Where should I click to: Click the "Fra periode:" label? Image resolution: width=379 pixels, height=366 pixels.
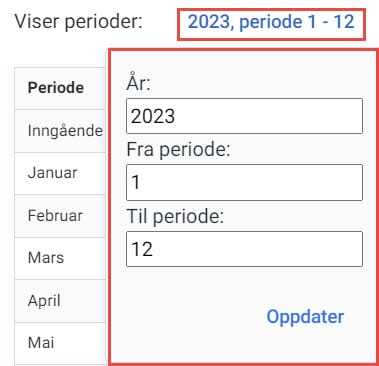[178, 150]
